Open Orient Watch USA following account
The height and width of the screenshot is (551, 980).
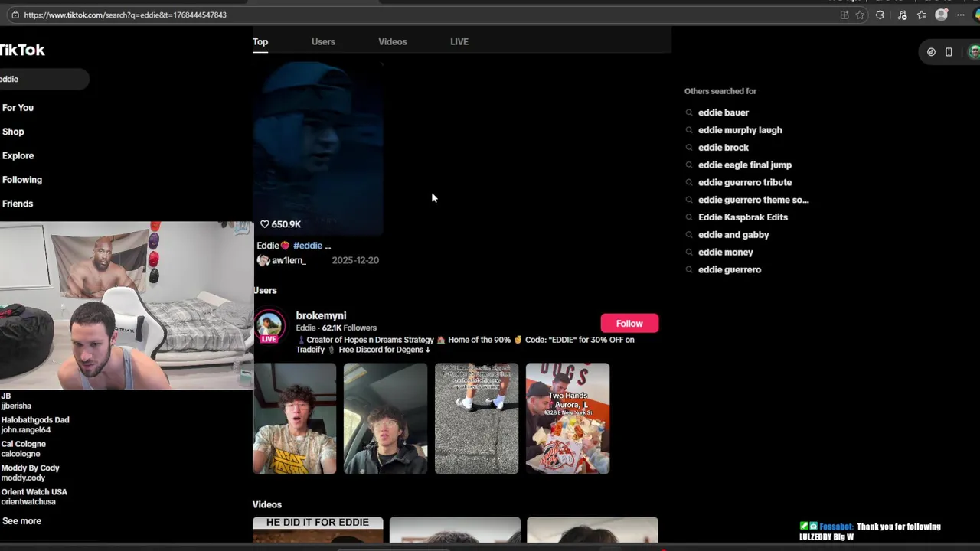[34, 497]
